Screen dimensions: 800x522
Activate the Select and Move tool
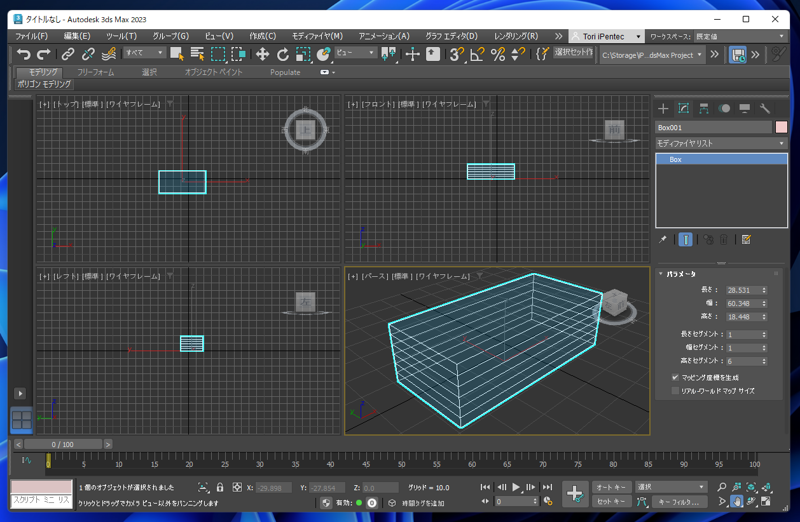pos(262,54)
